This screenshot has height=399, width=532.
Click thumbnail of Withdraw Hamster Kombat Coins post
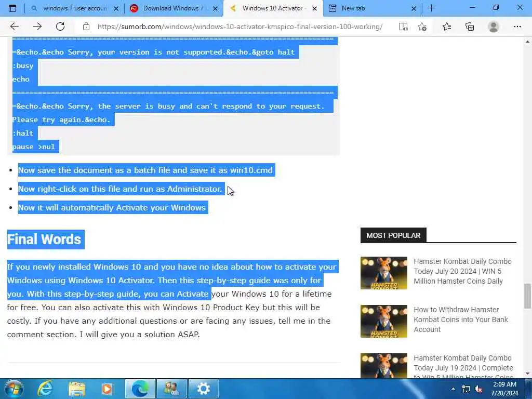[x=384, y=321]
